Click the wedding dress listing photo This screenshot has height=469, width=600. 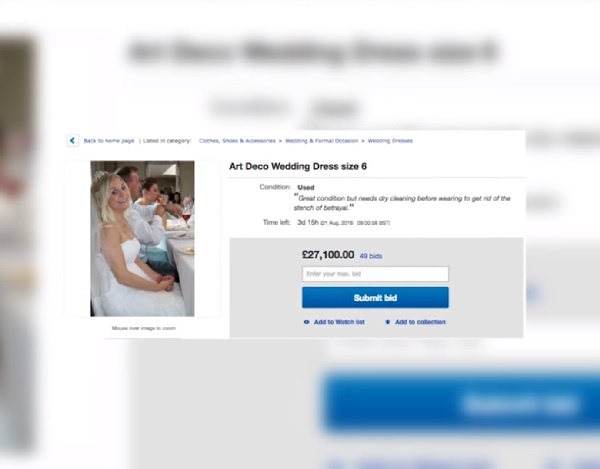142,239
